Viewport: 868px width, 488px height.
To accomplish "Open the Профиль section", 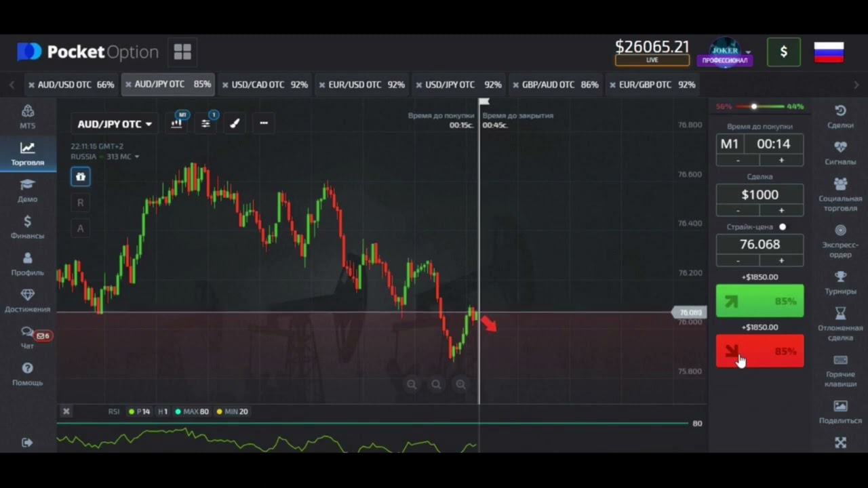I will tap(28, 264).
